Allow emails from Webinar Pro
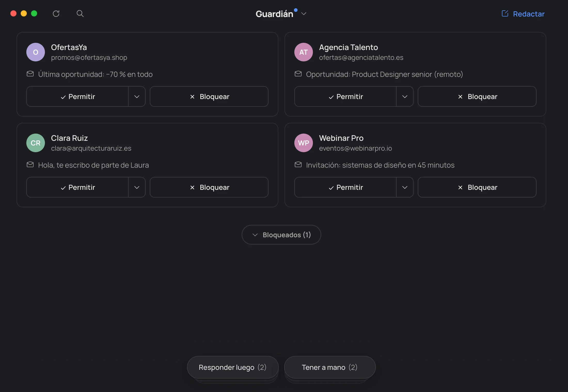Viewport: 568px width, 392px height. pos(345,187)
